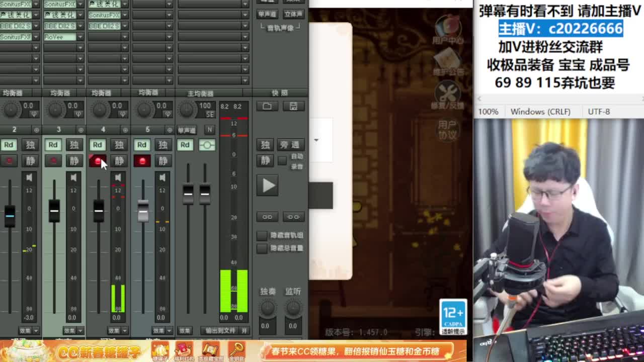Arm recording on track 2 red button
This screenshot has height=362, width=644.
[x=9, y=161]
